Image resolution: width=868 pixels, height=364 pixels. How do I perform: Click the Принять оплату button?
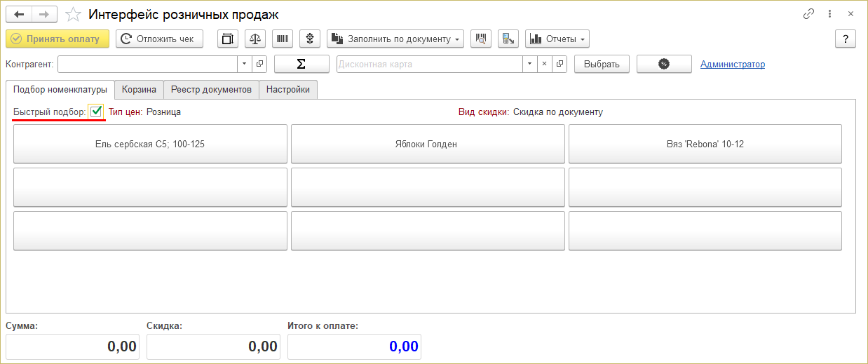57,39
